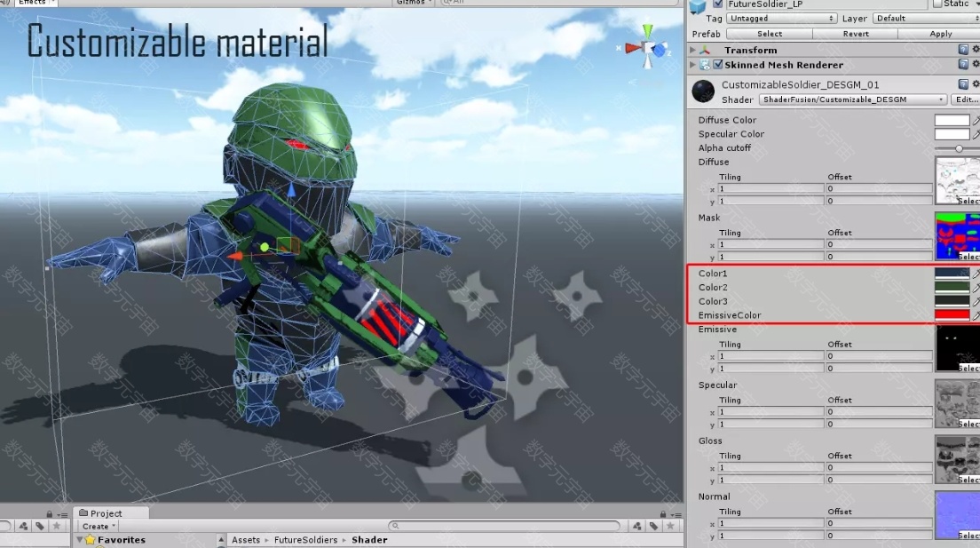Open the Gizmos dropdown in scene toolbar
The height and width of the screenshot is (548, 980).
pyautogui.click(x=413, y=3)
